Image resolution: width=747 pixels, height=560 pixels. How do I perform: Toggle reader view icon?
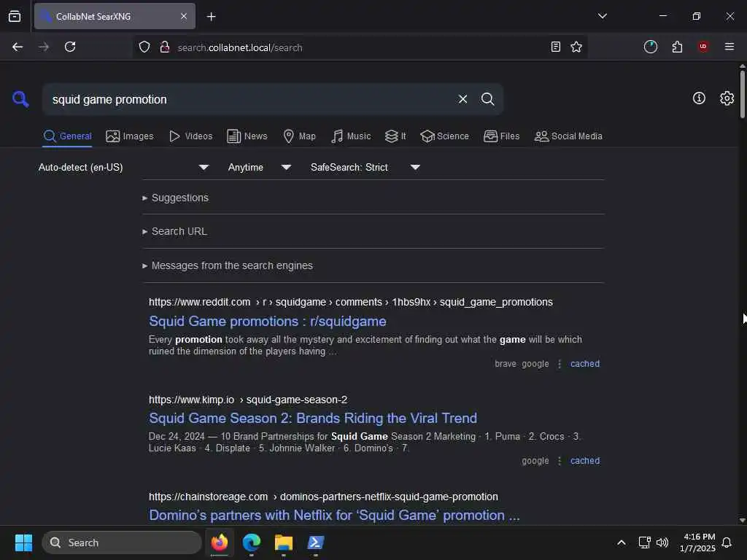(x=555, y=47)
